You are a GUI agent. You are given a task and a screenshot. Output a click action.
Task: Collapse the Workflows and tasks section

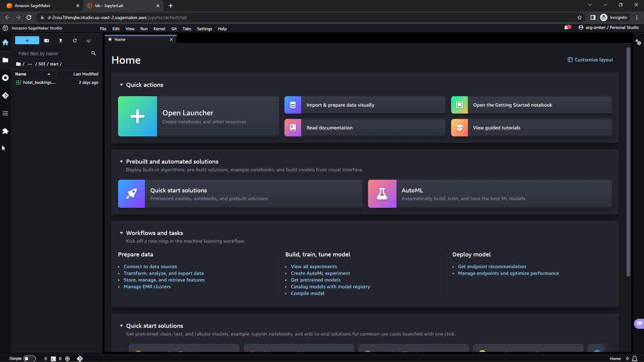pos(121,233)
